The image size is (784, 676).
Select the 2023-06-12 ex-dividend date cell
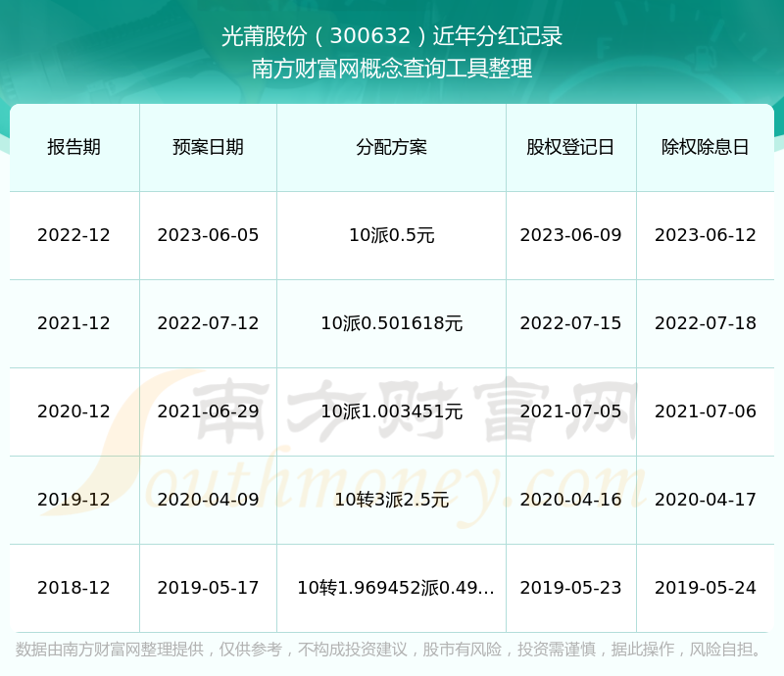click(705, 235)
